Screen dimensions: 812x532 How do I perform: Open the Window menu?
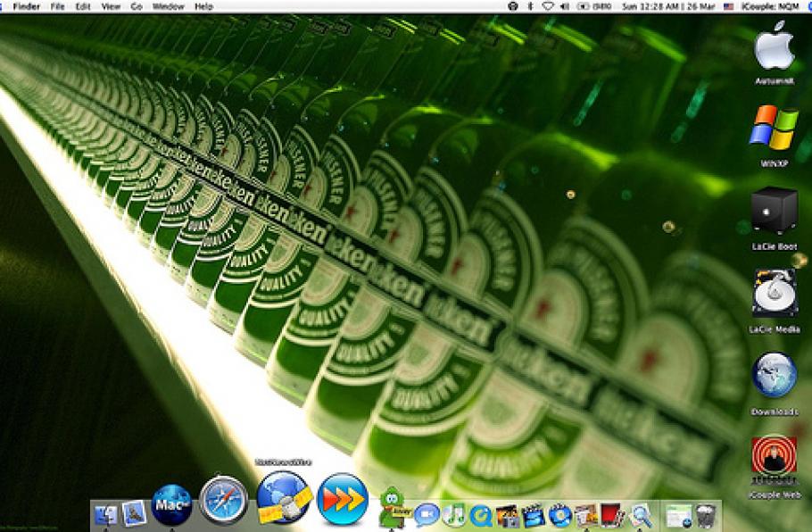pyautogui.click(x=169, y=6)
